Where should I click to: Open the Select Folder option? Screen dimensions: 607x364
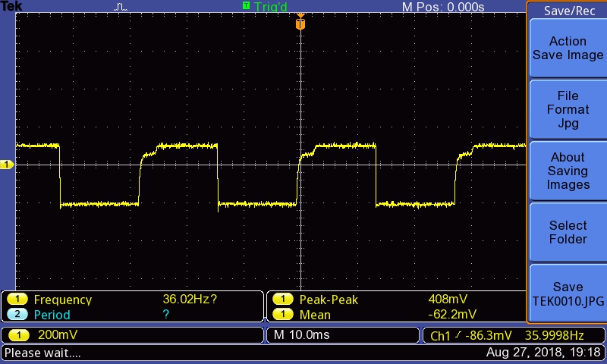pyautogui.click(x=568, y=232)
